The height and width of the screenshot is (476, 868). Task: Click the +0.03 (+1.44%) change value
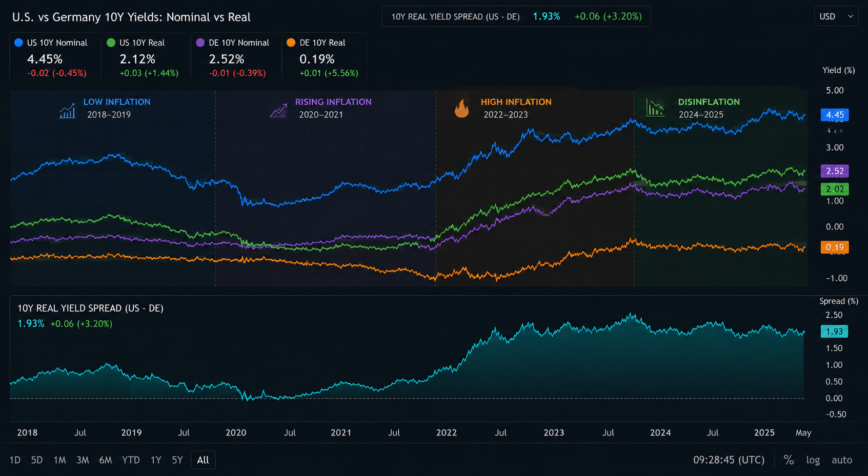[x=149, y=73]
